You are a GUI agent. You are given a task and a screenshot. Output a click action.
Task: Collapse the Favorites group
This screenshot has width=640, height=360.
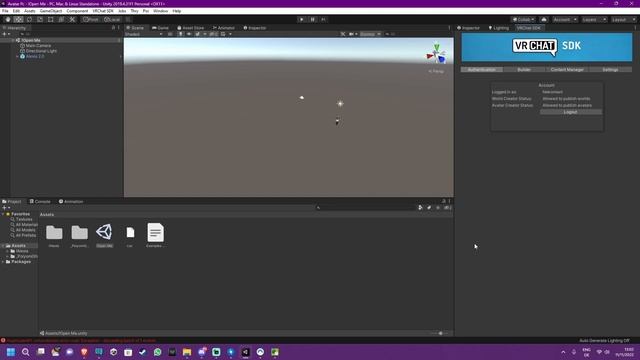point(3,214)
